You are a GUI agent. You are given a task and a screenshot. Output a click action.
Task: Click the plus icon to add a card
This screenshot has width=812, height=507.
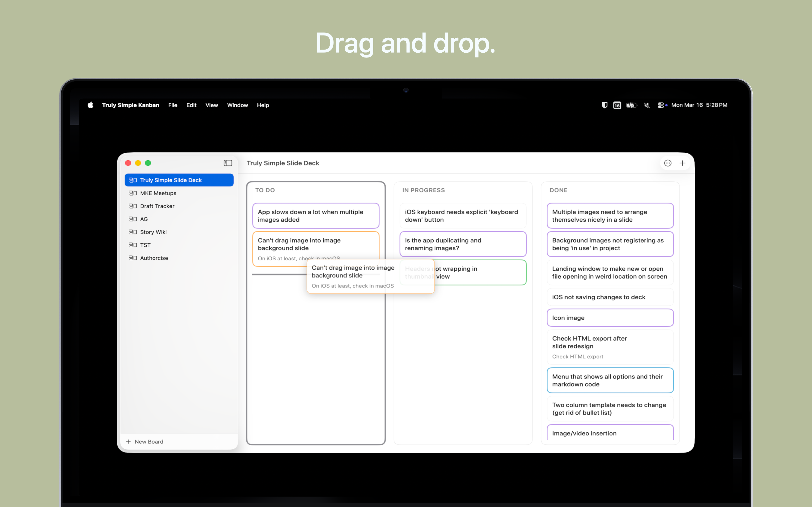click(x=683, y=163)
